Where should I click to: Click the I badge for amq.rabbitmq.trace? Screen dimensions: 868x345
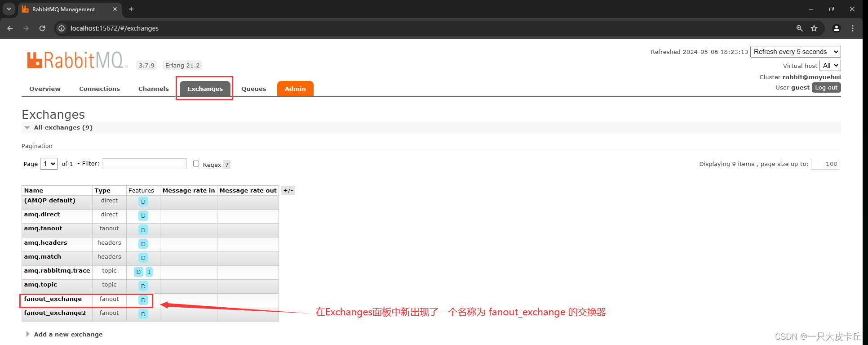tap(149, 272)
